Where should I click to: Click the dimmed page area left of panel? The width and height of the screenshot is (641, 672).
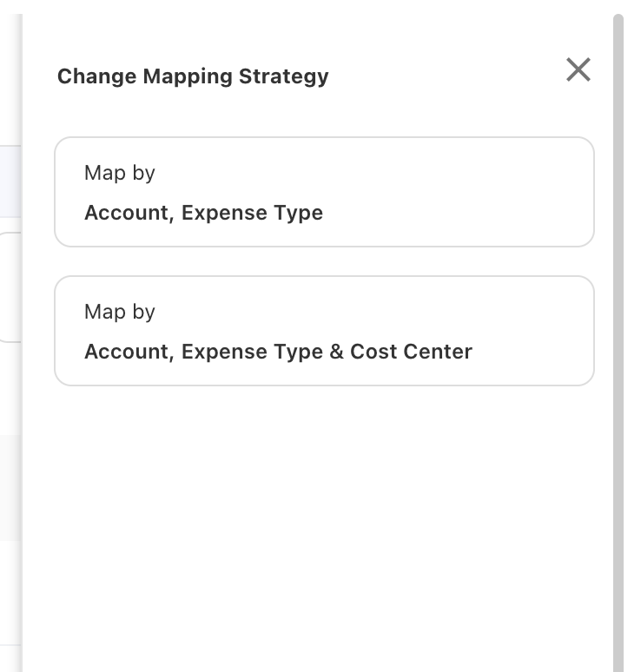(9, 391)
